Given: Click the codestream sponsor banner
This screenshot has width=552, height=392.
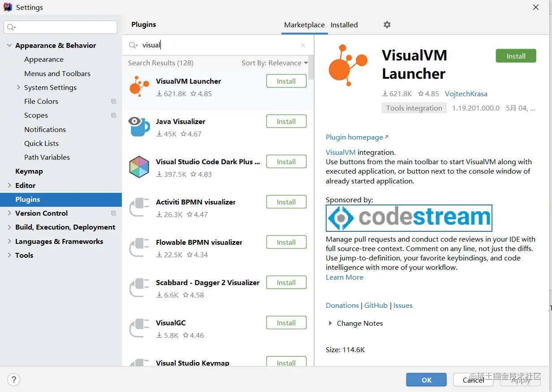Looking at the screenshot, I should click(409, 218).
